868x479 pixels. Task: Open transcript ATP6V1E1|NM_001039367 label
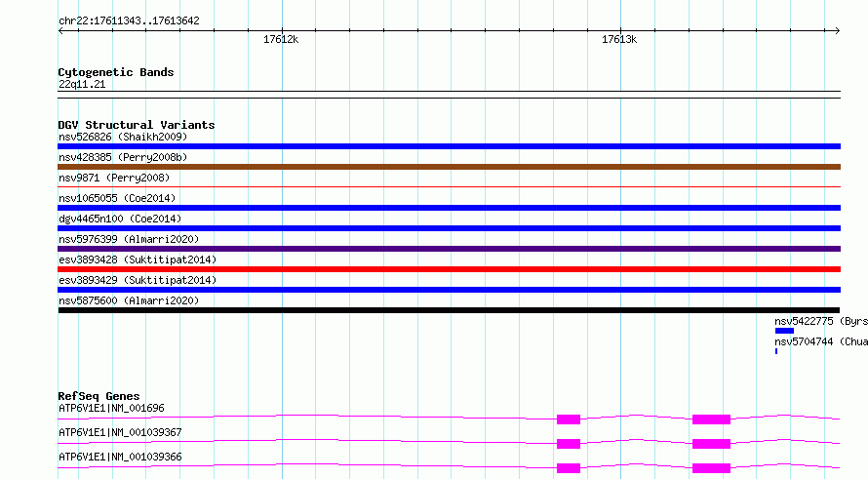tap(120, 432)
